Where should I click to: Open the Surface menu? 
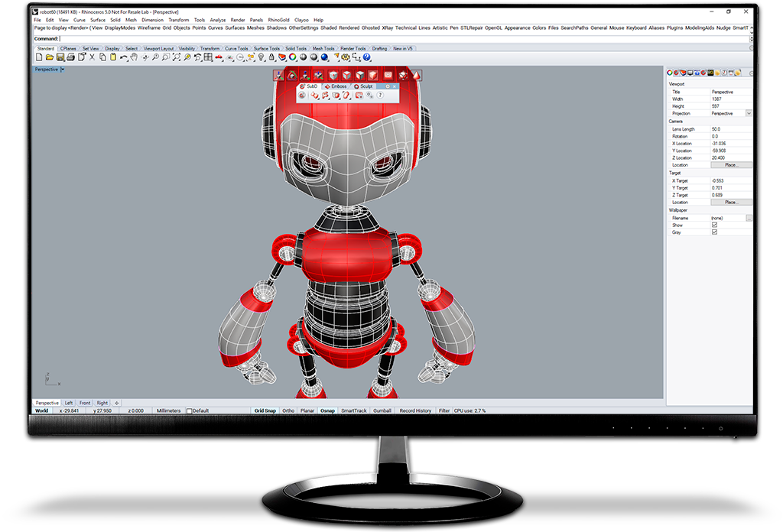point(98,20)
